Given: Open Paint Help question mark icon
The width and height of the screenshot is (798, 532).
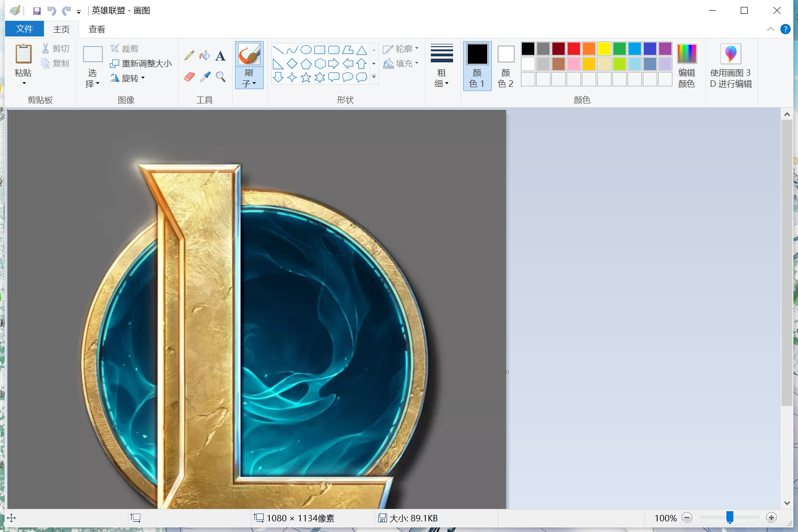Looking at the screenshot, I should tap(785, 29).
